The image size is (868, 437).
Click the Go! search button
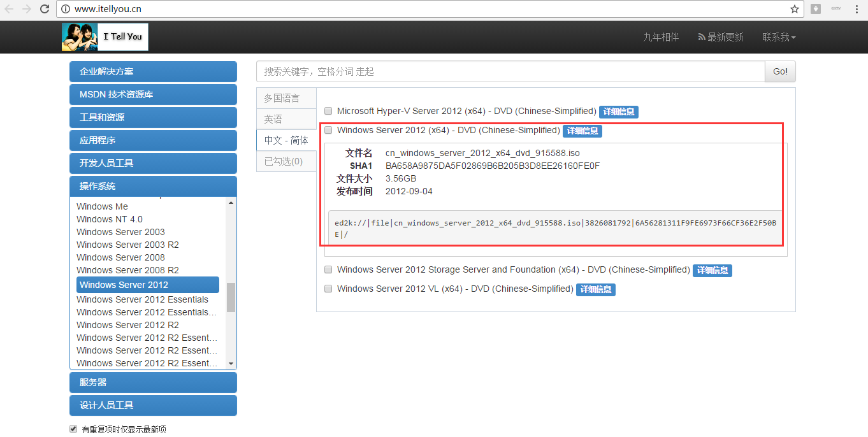(x=780, y=71)
